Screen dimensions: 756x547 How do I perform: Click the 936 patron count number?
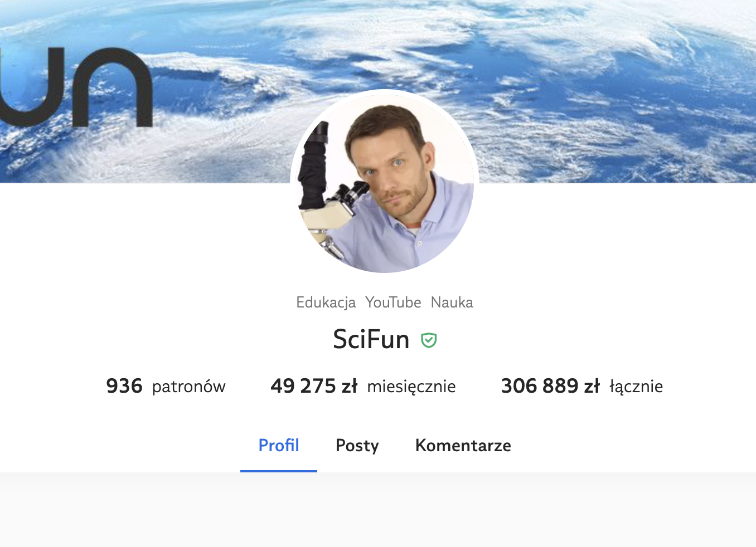124,386
